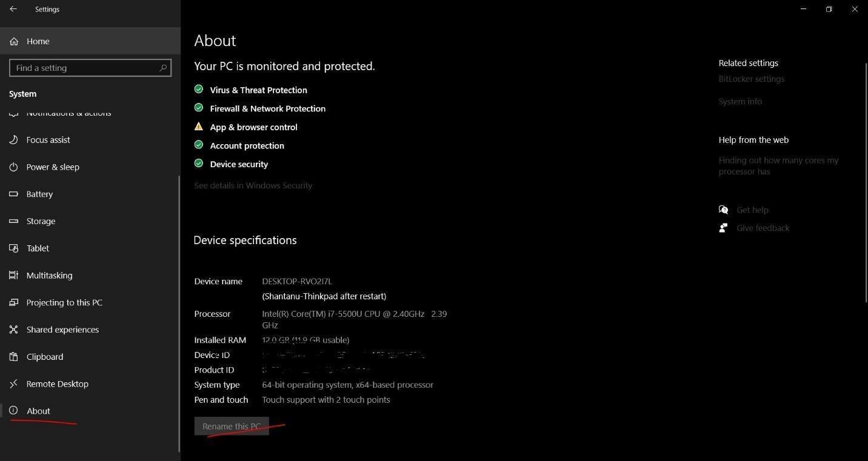868x461 pixels.
Task: Click the Give feedback person icon
Action: [x=724, y=227]
